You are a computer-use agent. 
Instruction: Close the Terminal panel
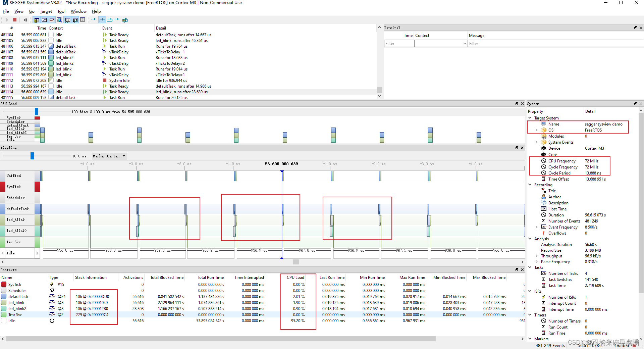(641, 28)
